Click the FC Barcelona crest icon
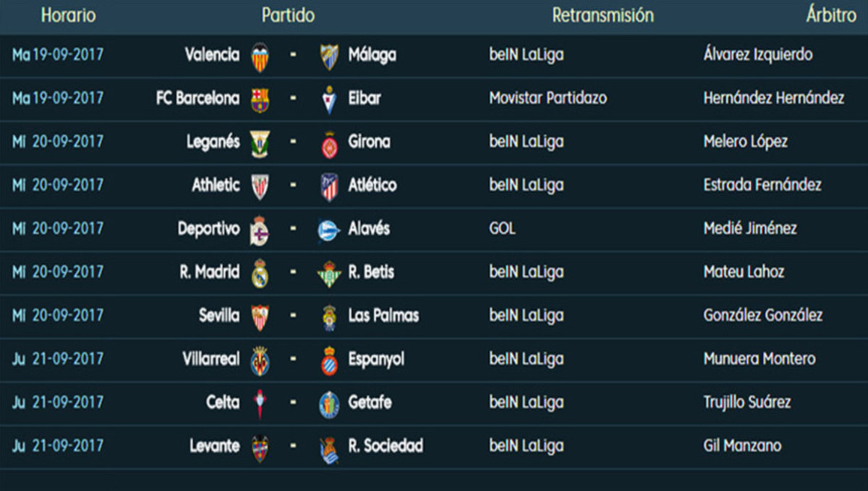This screenshot has height=491, width=868. click(x=260, y=100)
